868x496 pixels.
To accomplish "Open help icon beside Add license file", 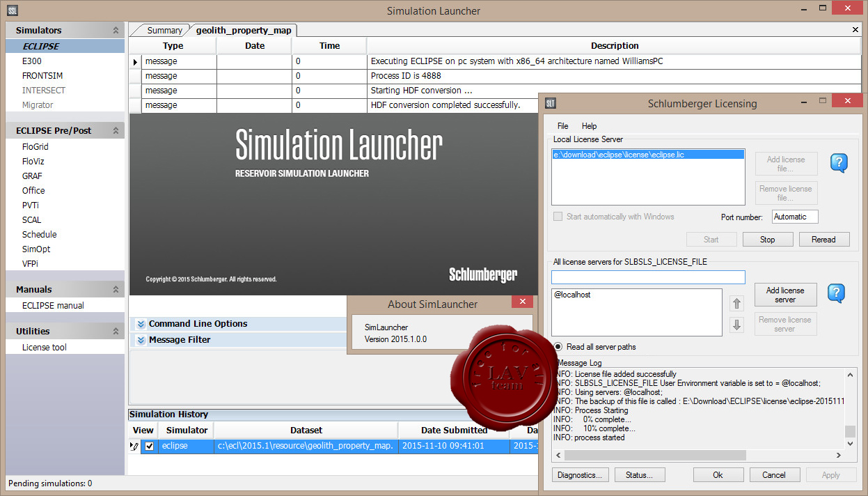I will 839,163.
